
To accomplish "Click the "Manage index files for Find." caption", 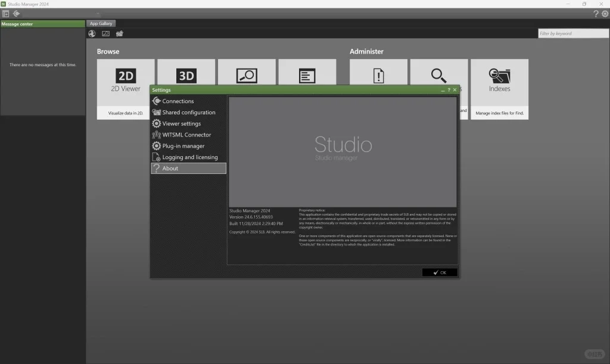I will coord(500,113).
